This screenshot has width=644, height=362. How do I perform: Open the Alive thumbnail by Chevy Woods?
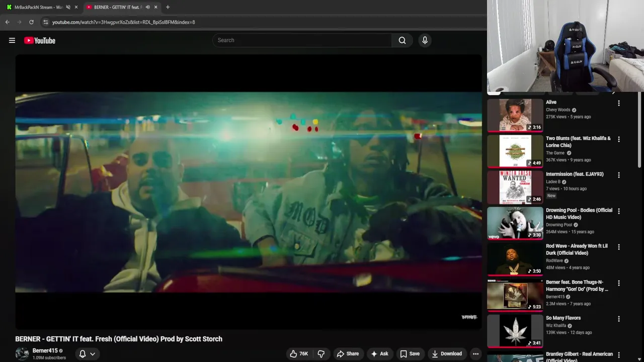tap(515, 115)
